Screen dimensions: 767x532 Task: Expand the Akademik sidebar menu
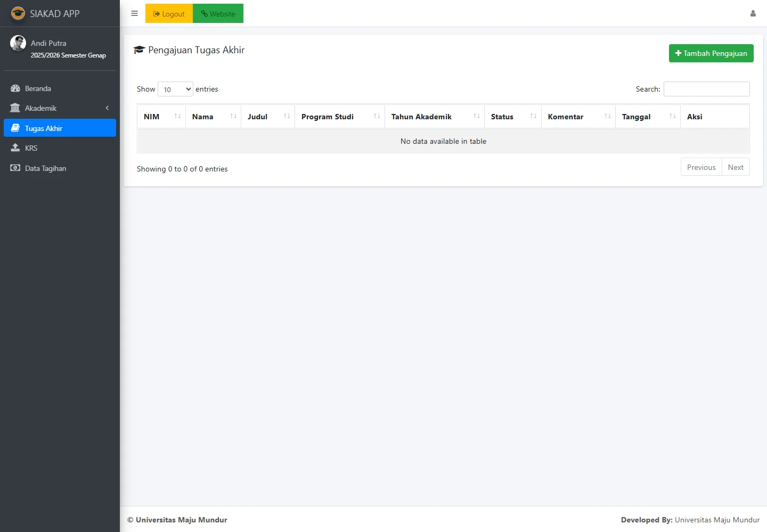(x=60, y=108)
